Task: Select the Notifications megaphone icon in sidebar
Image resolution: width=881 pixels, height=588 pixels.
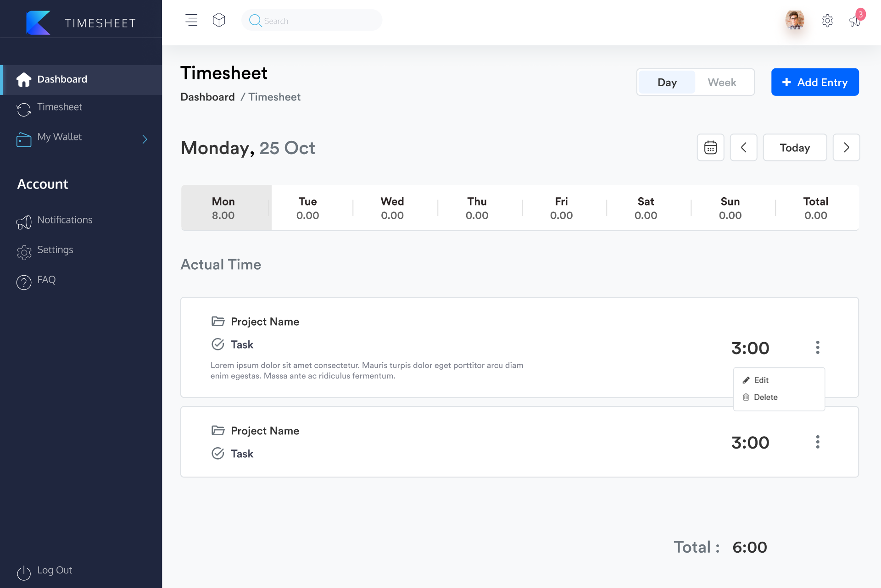Action: (24, 222)
